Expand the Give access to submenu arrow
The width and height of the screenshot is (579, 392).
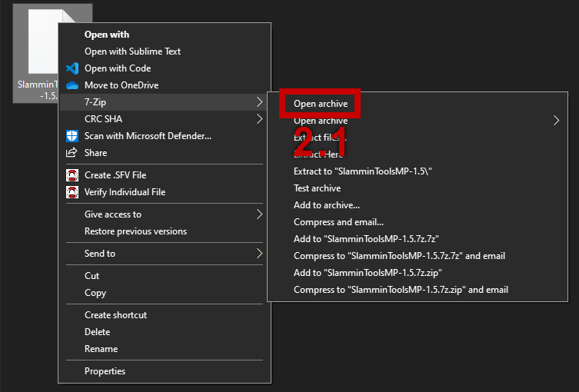pos(260,214)
